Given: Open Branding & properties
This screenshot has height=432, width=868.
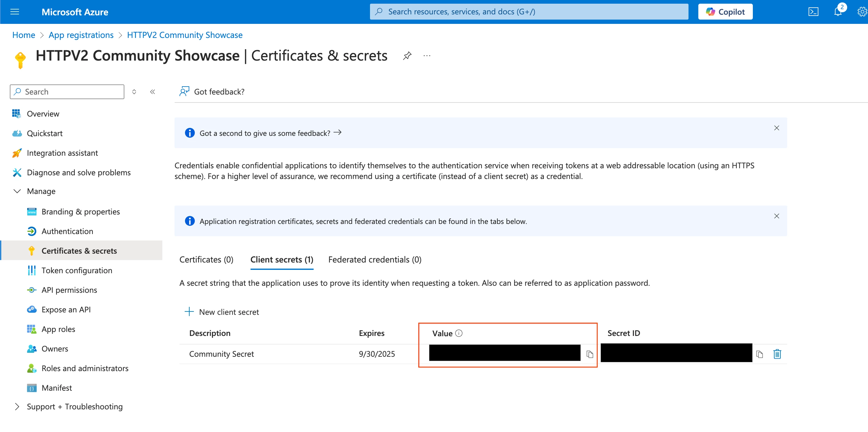Looking at the screenshot, I should [81, 211].
